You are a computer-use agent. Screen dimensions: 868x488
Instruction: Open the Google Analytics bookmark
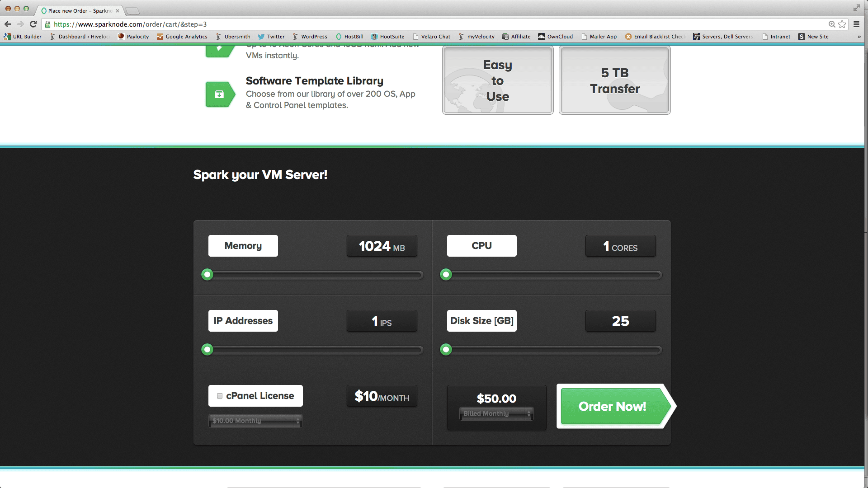[x=182, y=37]
